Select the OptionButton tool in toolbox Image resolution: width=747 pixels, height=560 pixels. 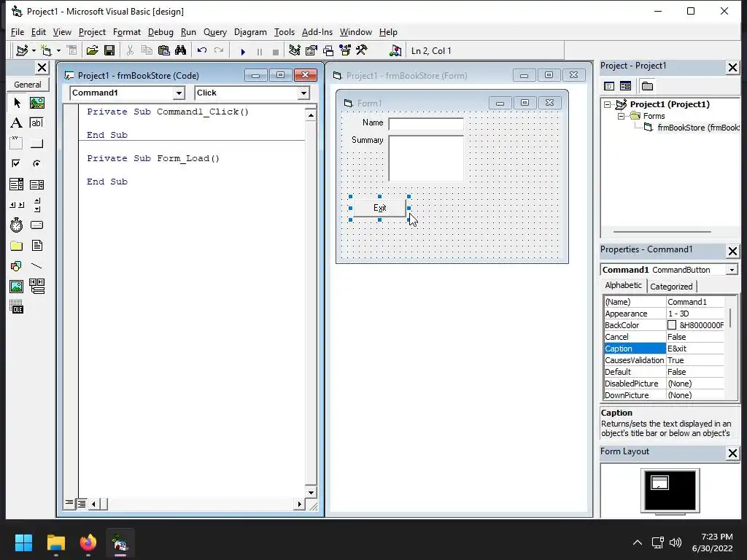coord(36,164)
